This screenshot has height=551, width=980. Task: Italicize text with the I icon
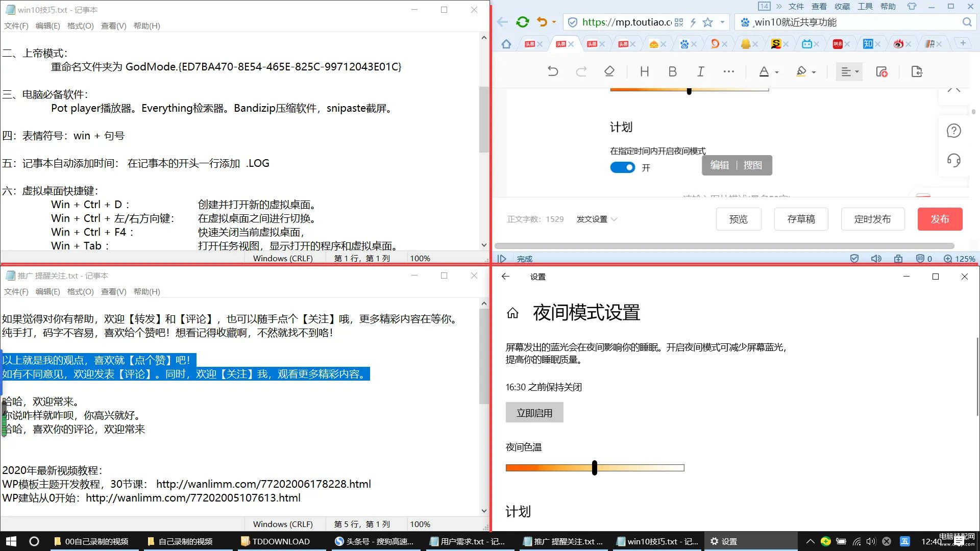(700, 71)
